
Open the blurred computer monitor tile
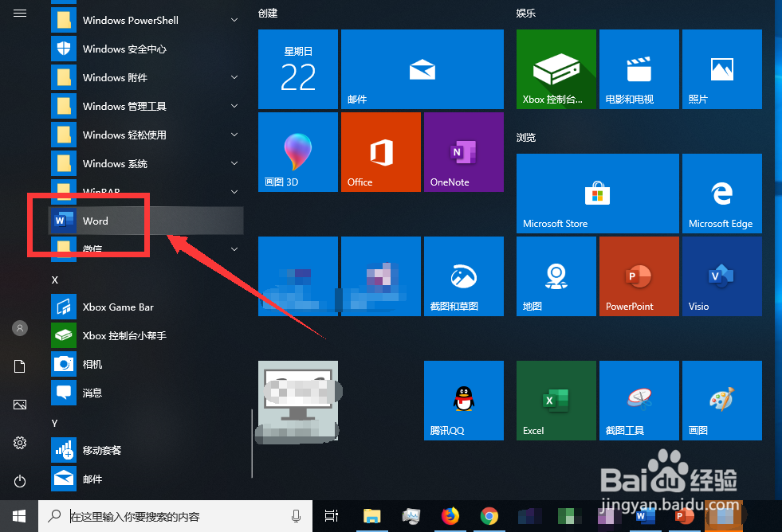[298, 401]
